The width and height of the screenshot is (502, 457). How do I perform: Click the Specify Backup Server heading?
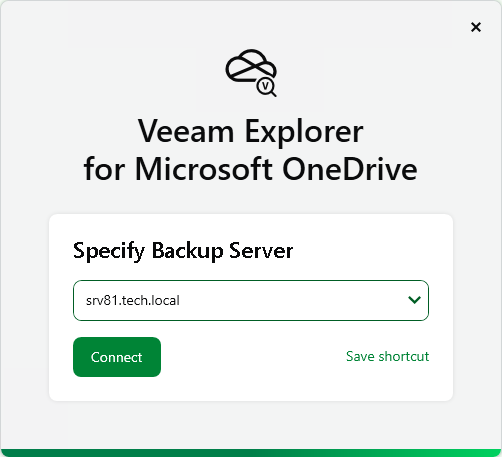click(x=183, y=251)
